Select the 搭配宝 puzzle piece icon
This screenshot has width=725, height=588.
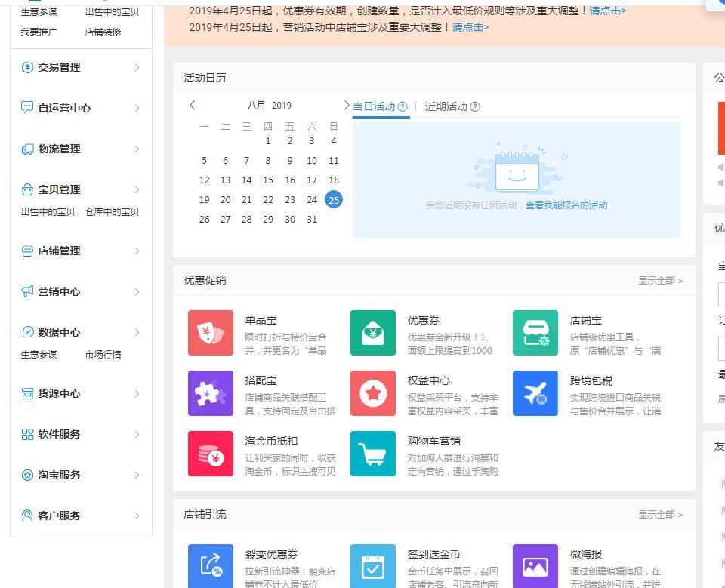[x=211, y=393]
